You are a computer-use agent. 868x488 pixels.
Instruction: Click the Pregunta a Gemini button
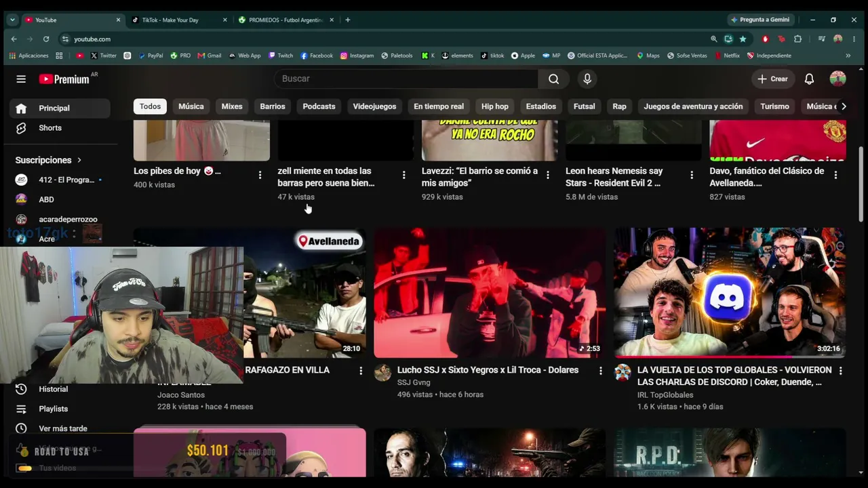click(759, 20)
